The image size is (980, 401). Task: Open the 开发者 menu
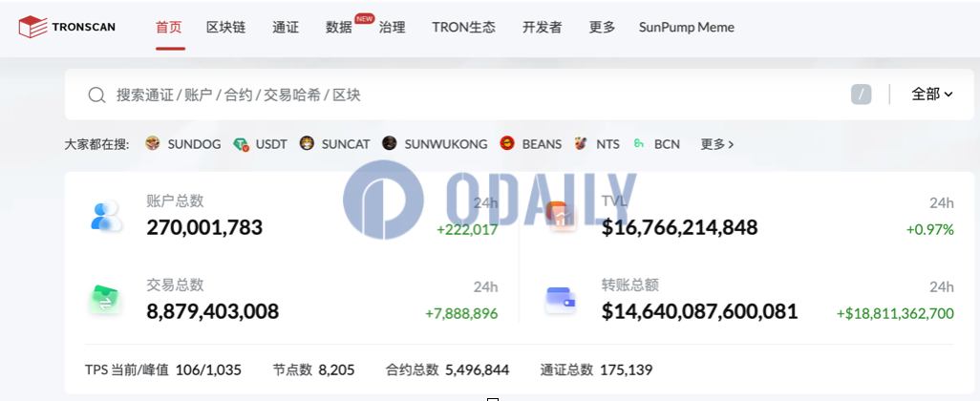click(542, 27)
